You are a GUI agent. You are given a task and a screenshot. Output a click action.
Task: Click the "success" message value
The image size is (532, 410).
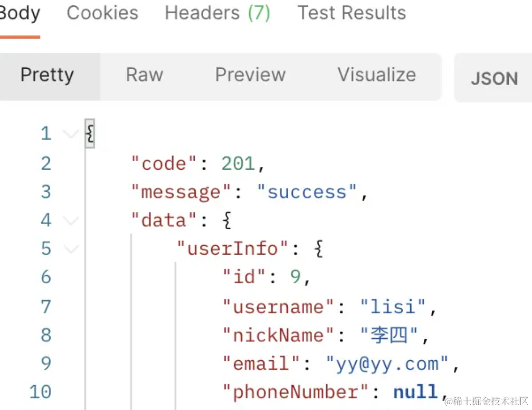pyautogui.click(x=307, y=192)
